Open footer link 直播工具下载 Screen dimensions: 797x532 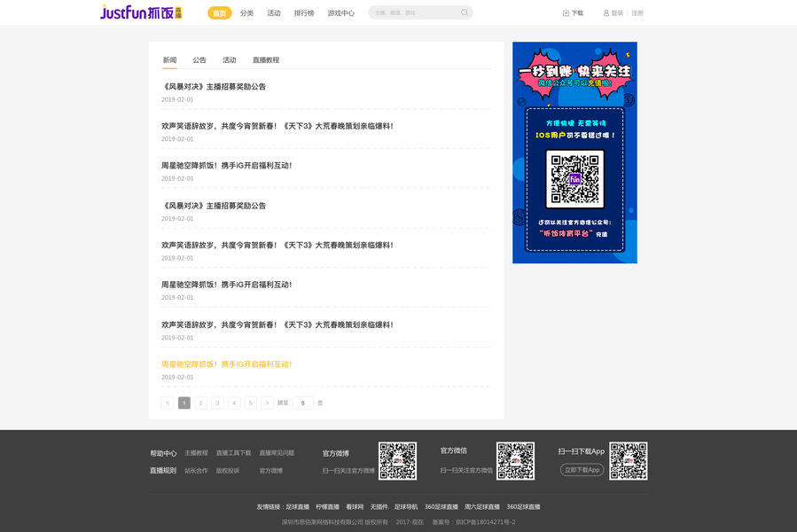point(233,453)
